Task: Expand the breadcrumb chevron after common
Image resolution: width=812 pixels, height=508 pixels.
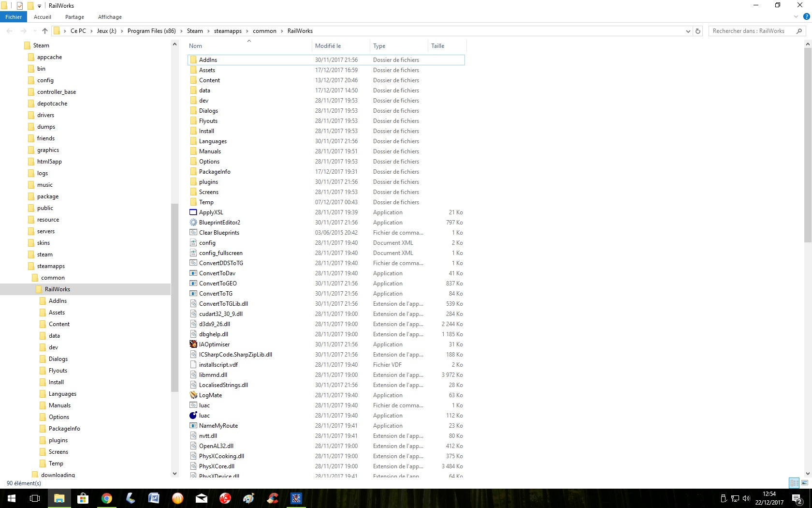Action: tap(282, 31)
